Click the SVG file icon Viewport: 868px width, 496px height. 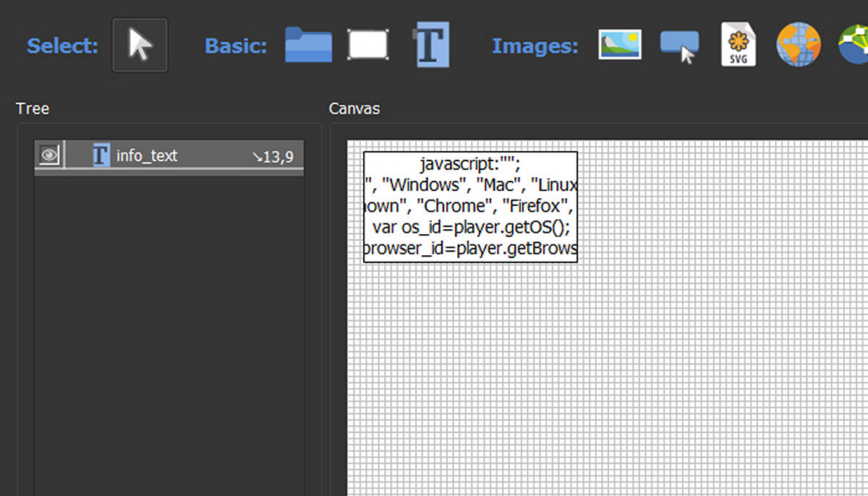tap(739, 45)
